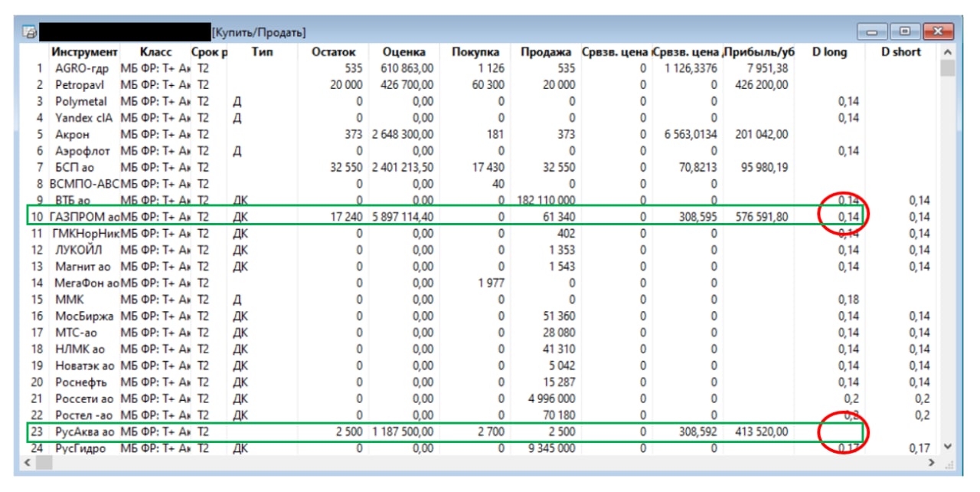This screenshot has height=492, width=980.
Task: Click the profit value 413 520,00
Action: coord(762,431)
